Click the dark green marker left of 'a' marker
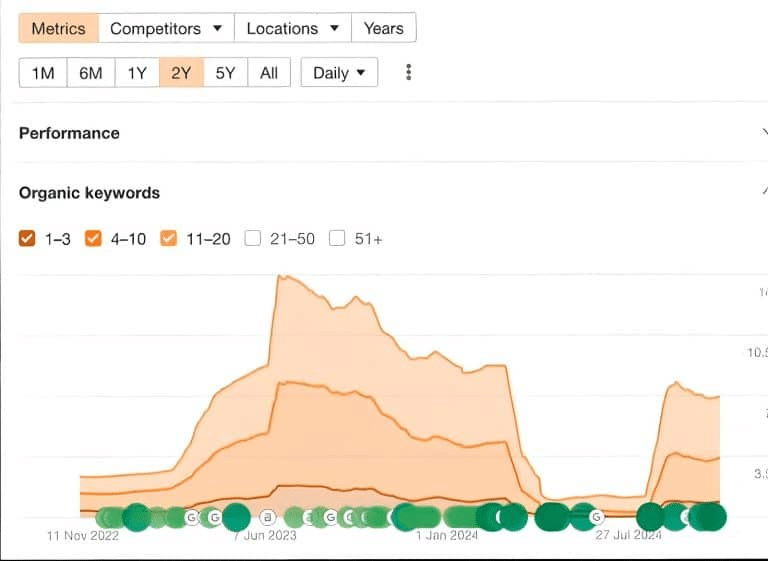The width and height of the screenshot is (768, 561). tap(236, 517)
